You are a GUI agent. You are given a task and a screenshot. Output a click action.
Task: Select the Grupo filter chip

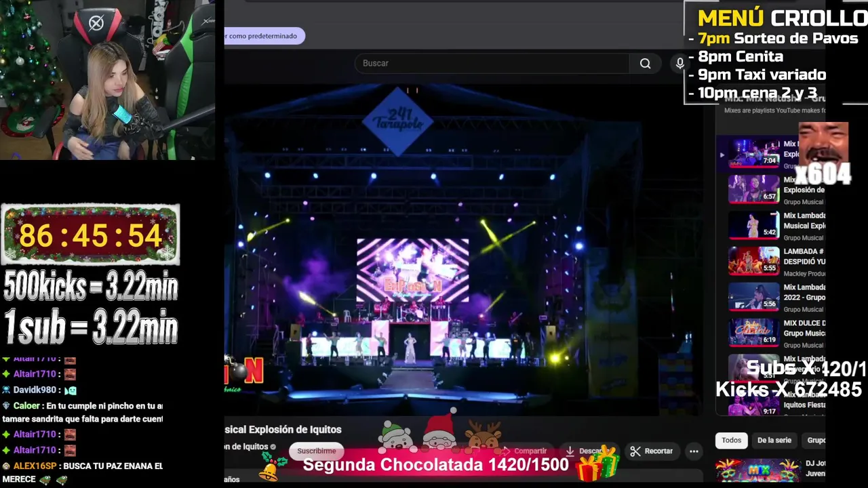point(814,440)
